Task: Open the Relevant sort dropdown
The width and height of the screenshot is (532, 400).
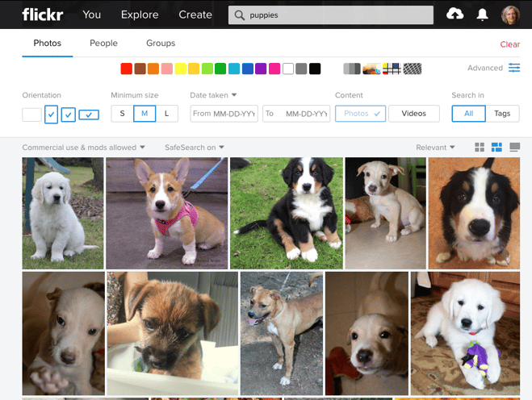Action: (435, 148)
